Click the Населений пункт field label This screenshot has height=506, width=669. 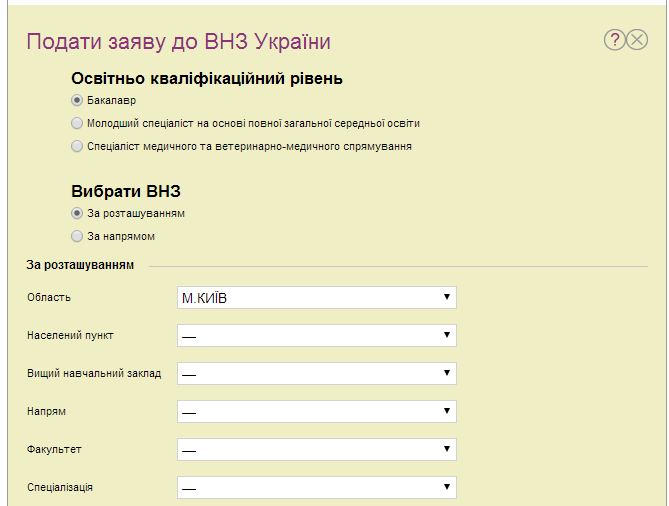coord(70,335)
